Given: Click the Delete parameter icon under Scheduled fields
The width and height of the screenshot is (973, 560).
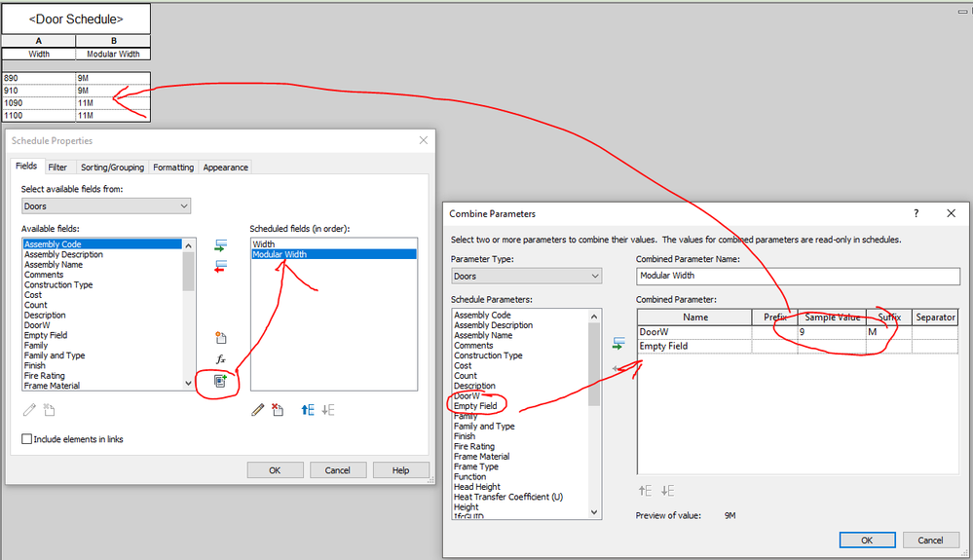Looking at the screenshot, I should [278, 410].
